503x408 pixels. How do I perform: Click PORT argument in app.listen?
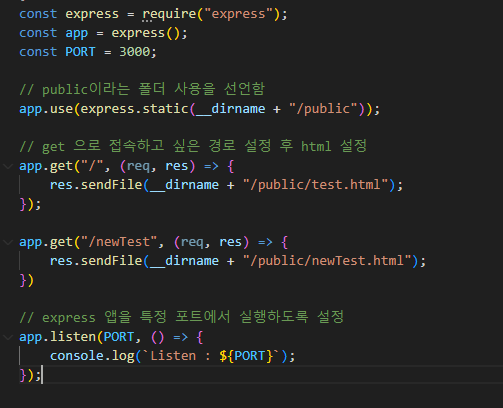119,337
